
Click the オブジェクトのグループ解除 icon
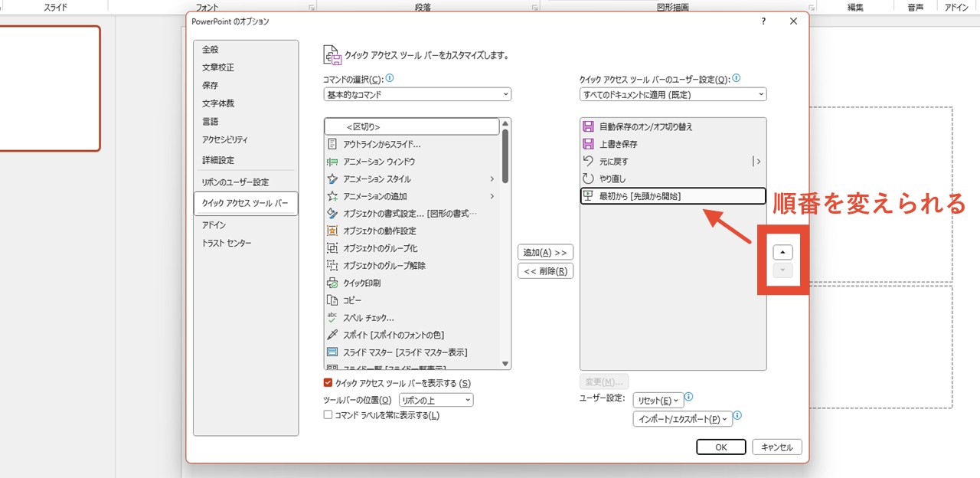(x=332, y=266)
